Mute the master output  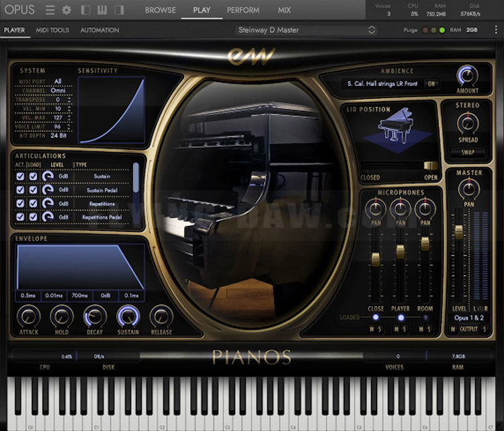click(x=452, y=329)
